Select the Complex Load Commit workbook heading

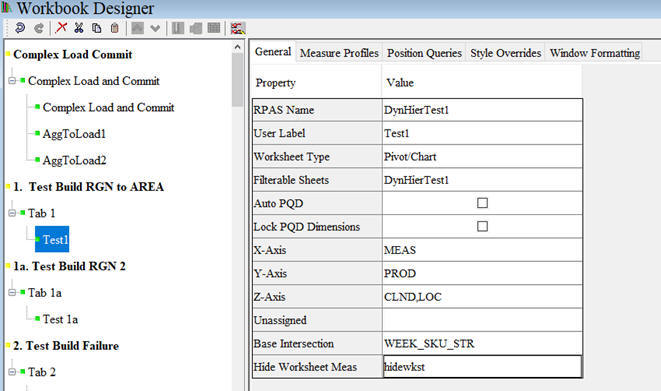click(x=73, y=54)
